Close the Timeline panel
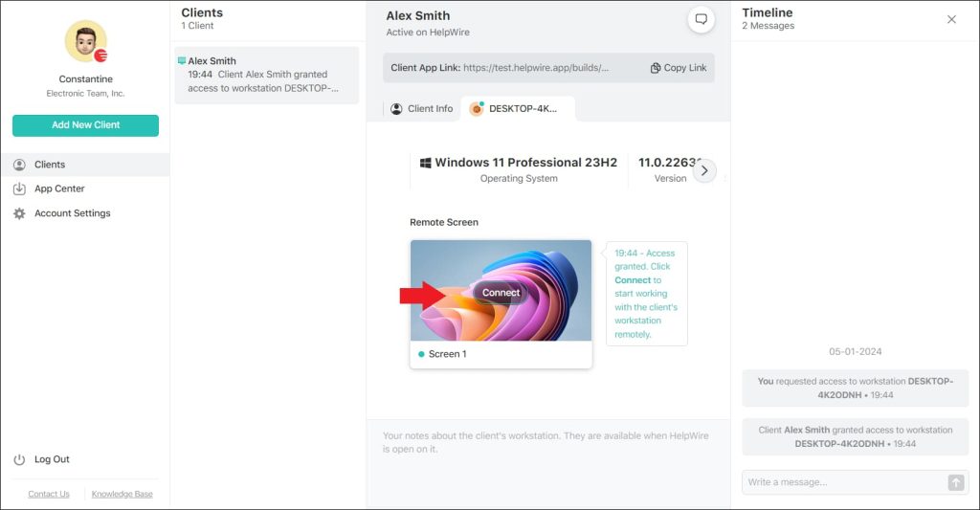 click(x=951, y=19)
